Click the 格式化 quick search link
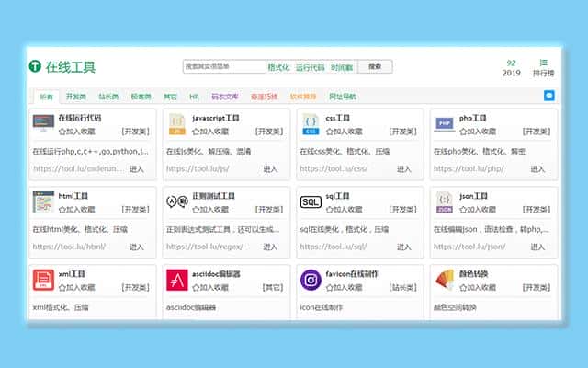This screenshot has height=368, width=588. tap(278, 67)
